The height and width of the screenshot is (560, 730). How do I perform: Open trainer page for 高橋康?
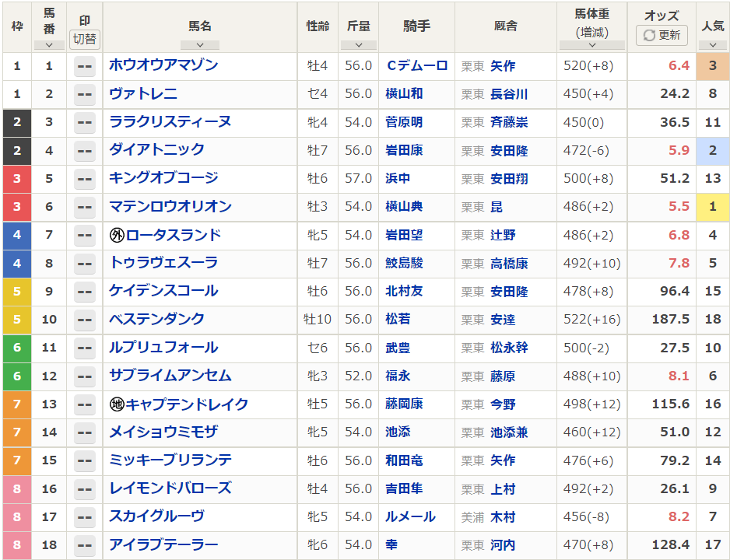coord(509,264)
